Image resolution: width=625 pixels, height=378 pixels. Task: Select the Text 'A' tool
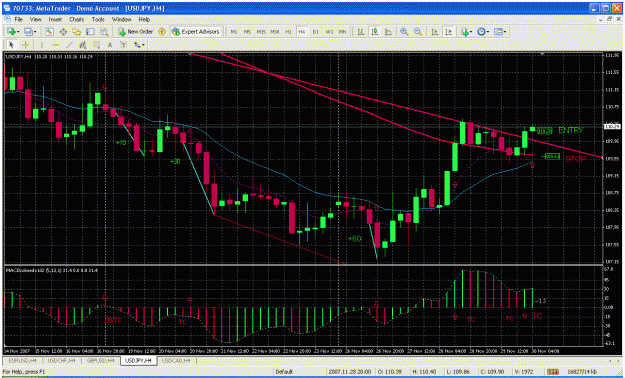[x=110, y=45]
